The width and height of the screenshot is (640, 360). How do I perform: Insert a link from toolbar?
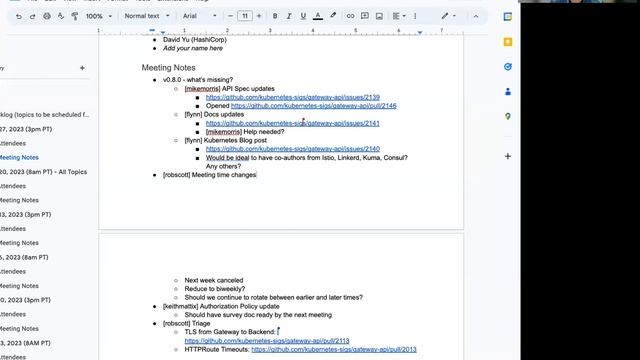(x=350, y=16)
